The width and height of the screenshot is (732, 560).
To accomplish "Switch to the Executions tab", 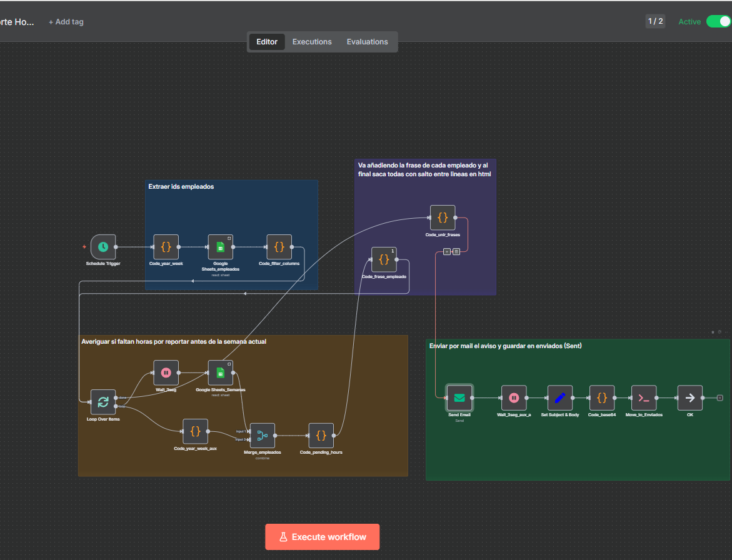I will (x=312, y=42).
